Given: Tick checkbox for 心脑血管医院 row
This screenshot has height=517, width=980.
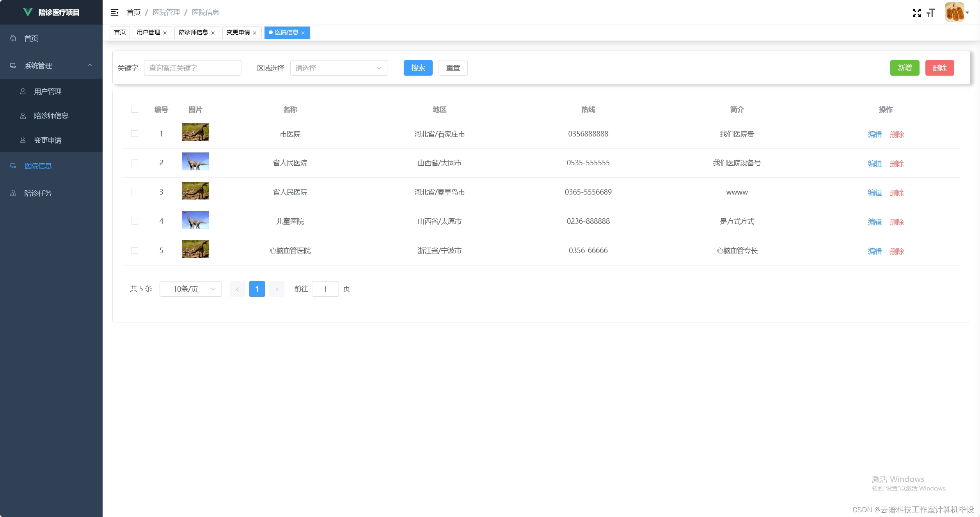Looking at the screenshot, I should coord(135,250).
